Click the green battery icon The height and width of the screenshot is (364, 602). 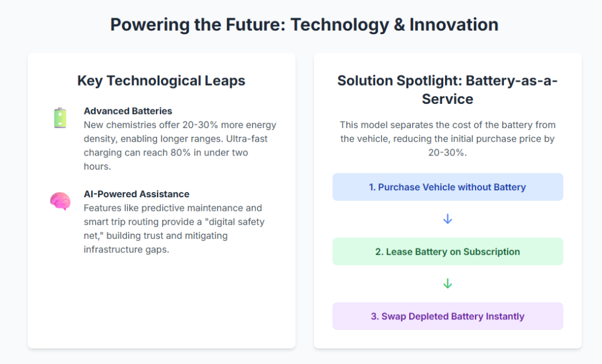[x=60, y=118]
